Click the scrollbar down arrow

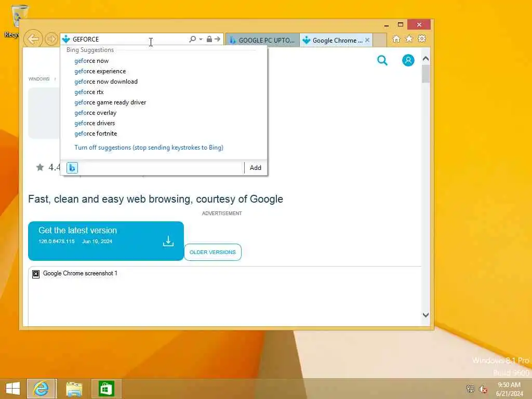pos(426,315)
